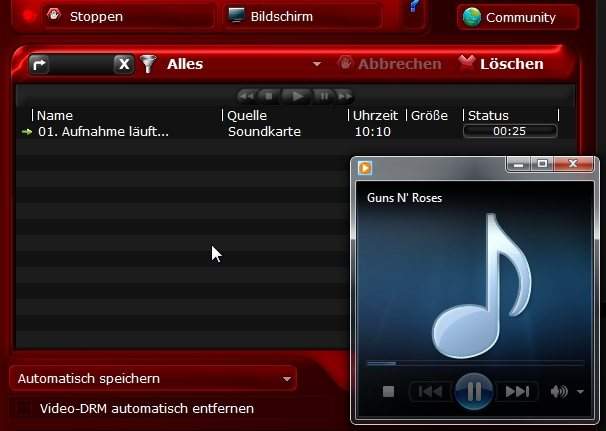This screenshot has height=431, width=606.
Task: Click the 00:25 status progress bar
Action: pyautogui.click(x=510, y=131)
